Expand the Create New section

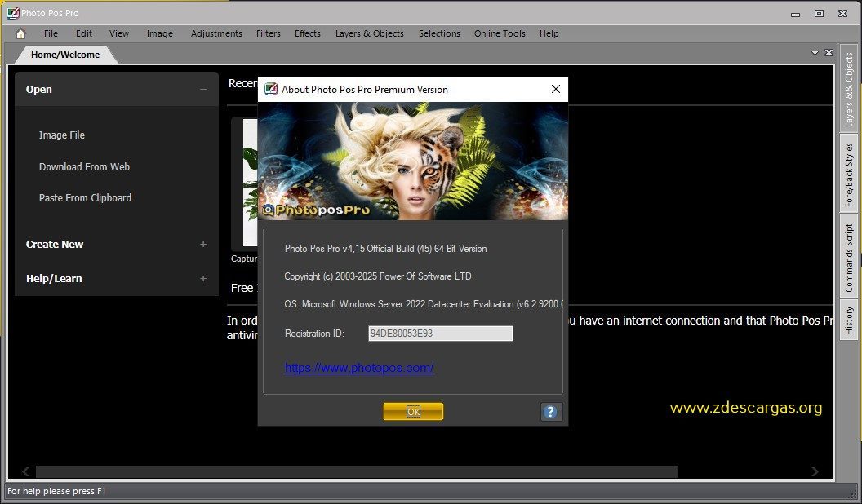pyautogui.click(x=203, y=245)
